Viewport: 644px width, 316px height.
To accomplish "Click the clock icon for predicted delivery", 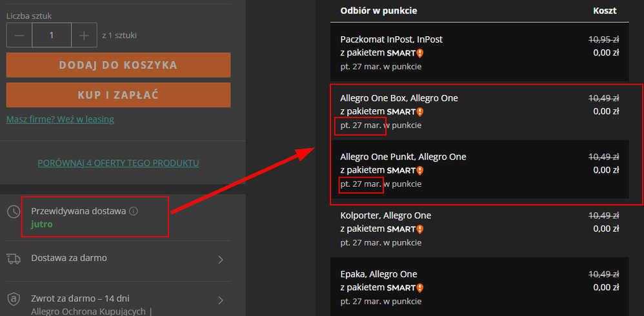I will click(14, 212).
